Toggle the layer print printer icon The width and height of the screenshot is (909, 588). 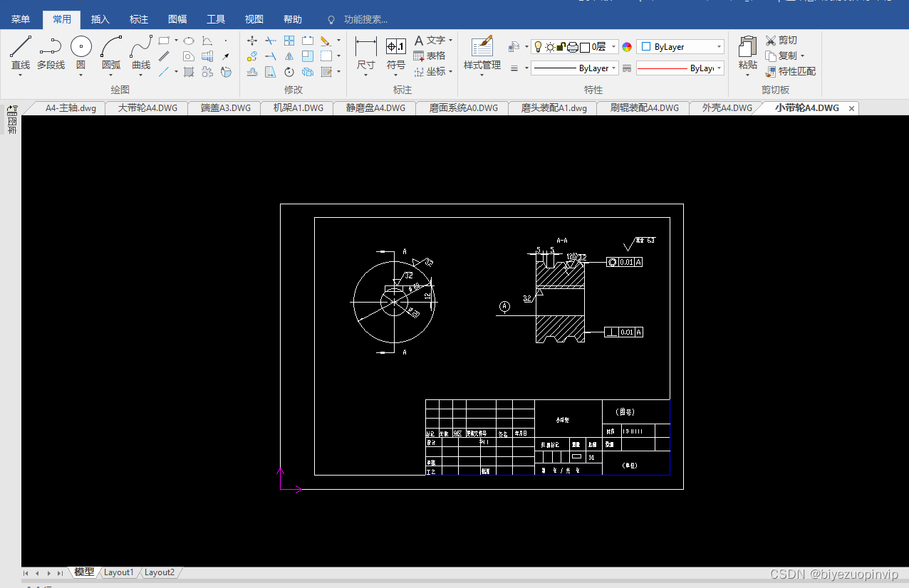click(x=572, y=47)
